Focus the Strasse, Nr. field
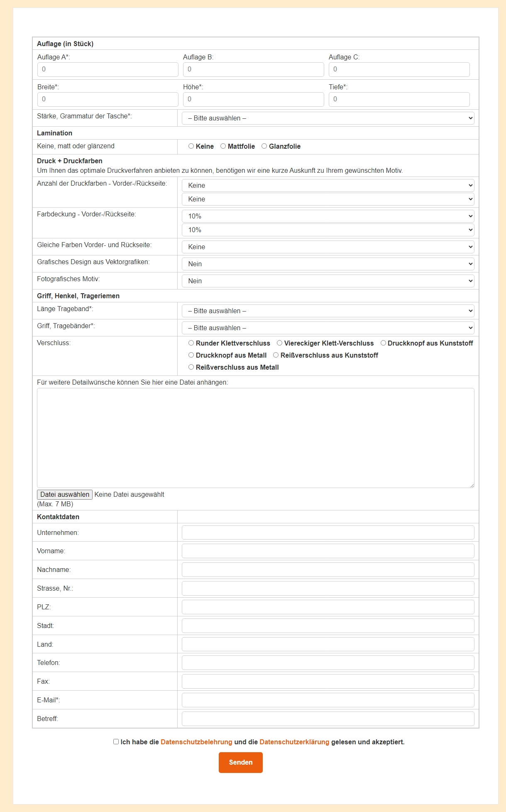Screen dimensions: 506x812 [328, 588]
